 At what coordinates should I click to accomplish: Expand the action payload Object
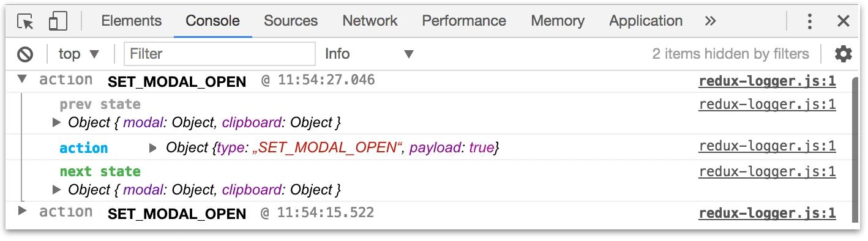point(154,147)
